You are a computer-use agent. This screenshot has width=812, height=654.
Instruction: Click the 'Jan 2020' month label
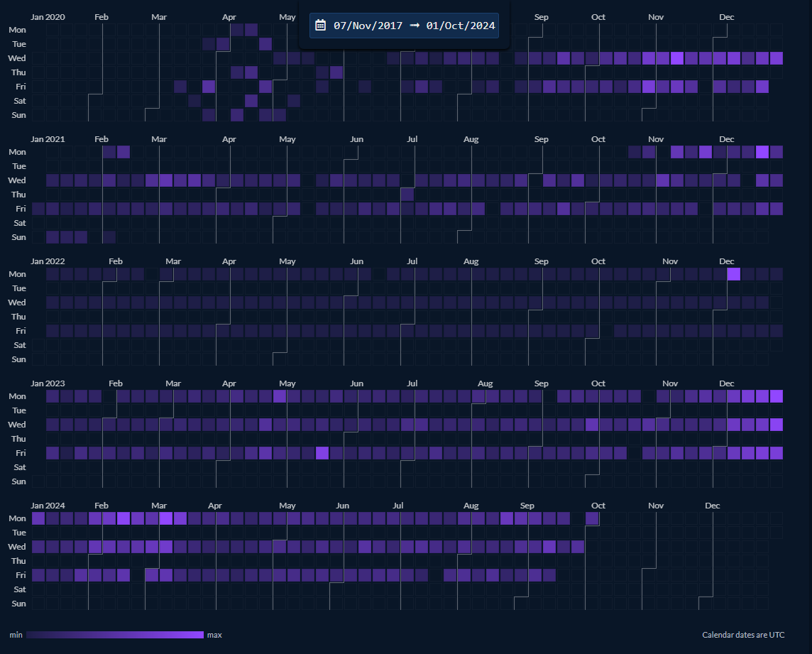pyautogui.click(x=48, y=17)
